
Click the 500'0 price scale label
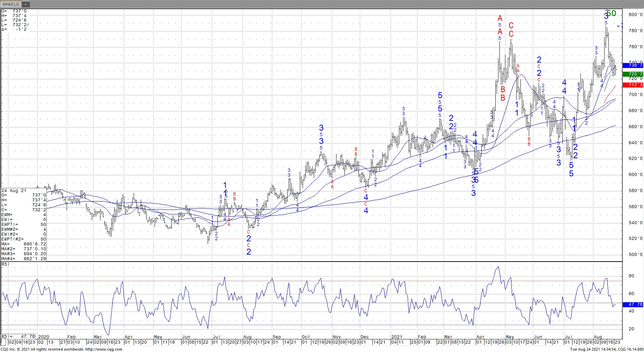click(x=636, y=255)
